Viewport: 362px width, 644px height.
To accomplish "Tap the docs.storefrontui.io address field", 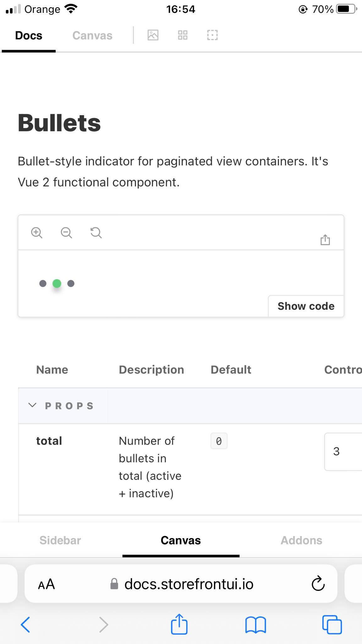I will click(189, 584).
